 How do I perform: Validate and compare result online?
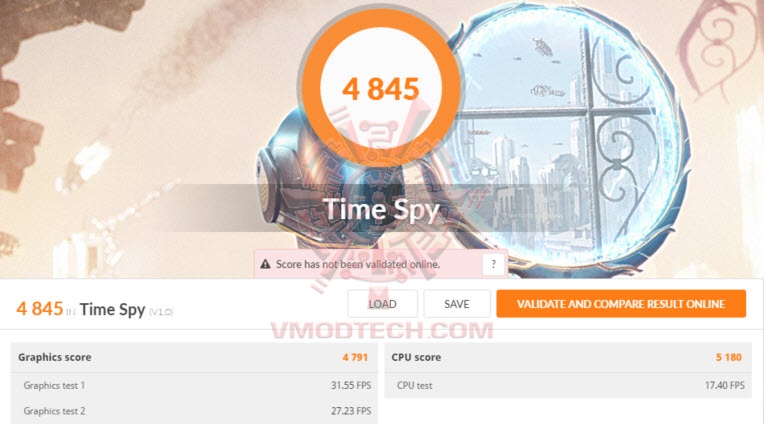[621, 304]
